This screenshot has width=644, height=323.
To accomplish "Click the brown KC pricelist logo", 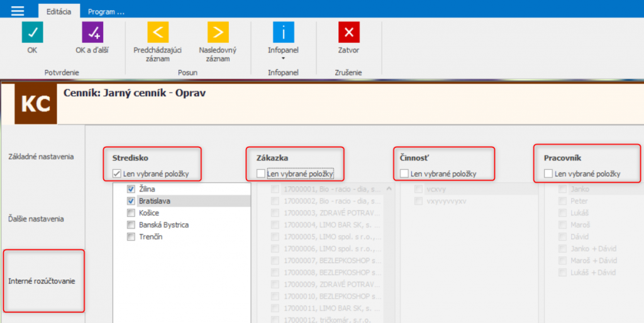I will click(36, 104).
